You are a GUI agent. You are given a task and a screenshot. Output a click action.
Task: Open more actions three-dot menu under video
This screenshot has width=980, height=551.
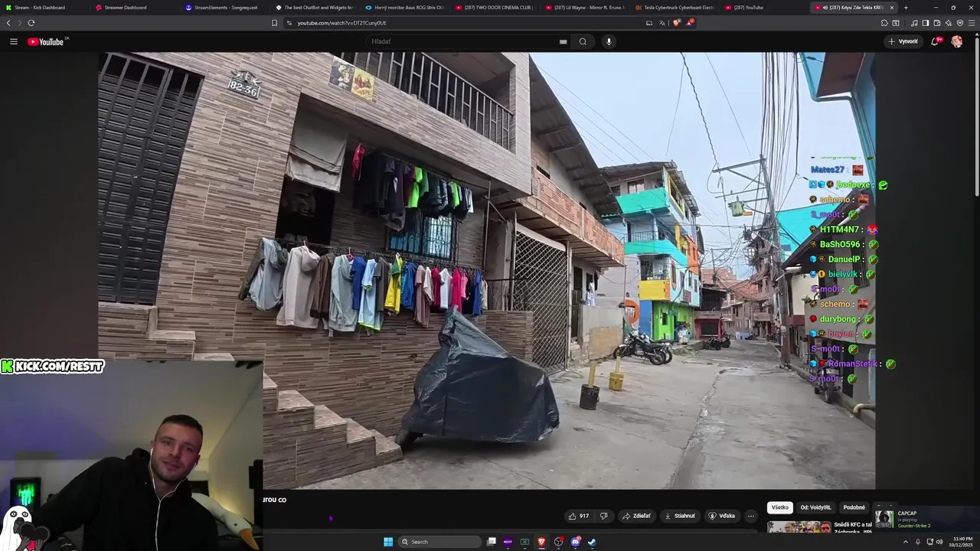[751, 516]
